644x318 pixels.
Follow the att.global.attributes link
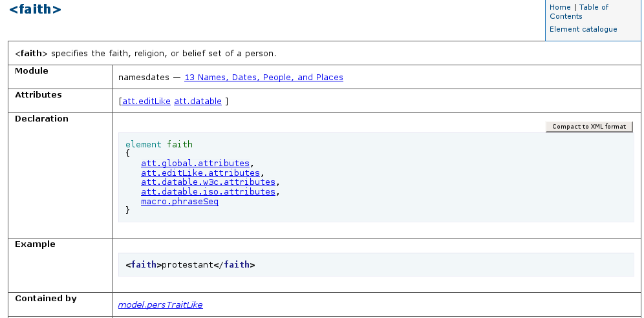(x=195, y=164)
